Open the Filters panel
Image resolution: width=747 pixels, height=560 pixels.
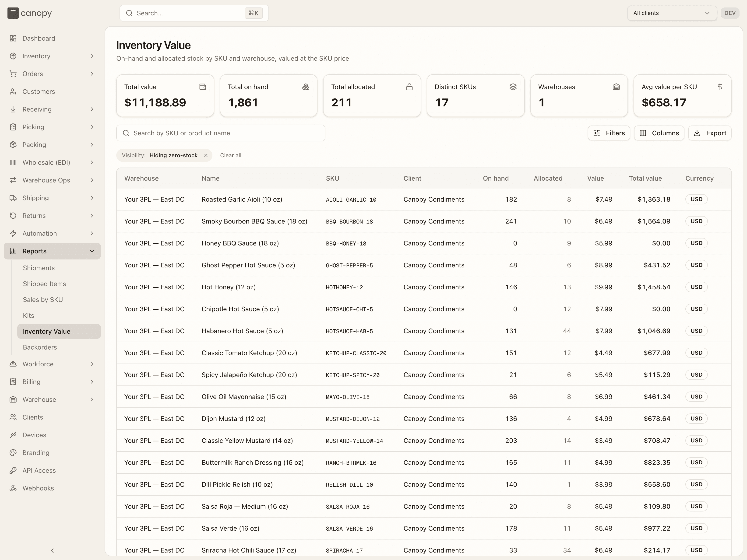click(609, 133)
